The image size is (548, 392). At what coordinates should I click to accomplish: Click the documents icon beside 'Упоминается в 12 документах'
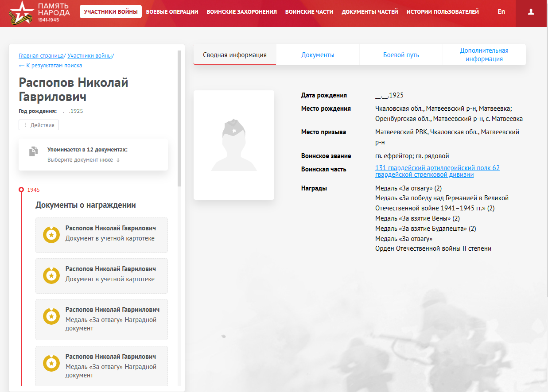[x=33, y=151]
